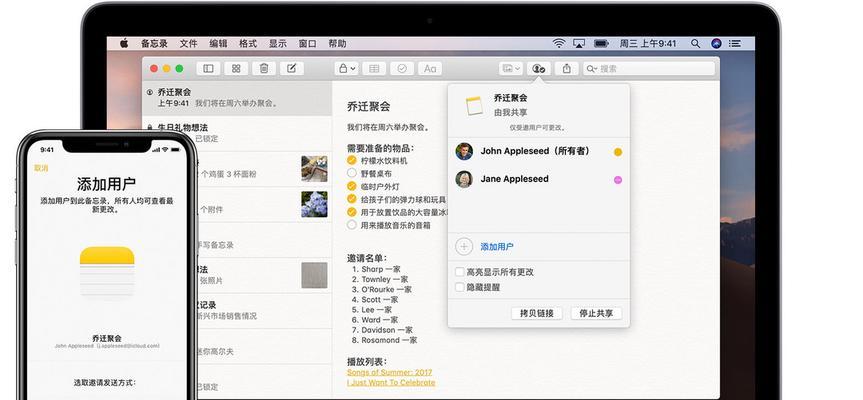Viewport: 863px width, 400px height.
Task: Click the 周三 上午9:41 menu bar clock
Action: point(648,43)
